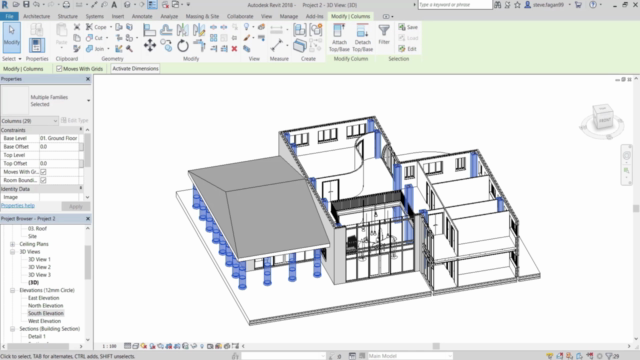Viewport: 640px width, 360px height.
Task: Select the Offset tool icon
Action: tap(166, 29)
